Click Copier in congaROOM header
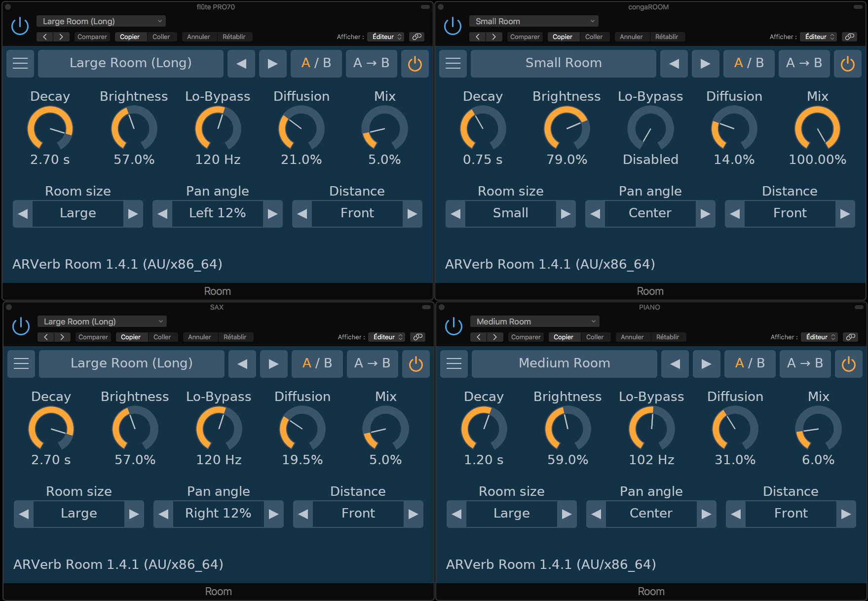 pos(563,37)
